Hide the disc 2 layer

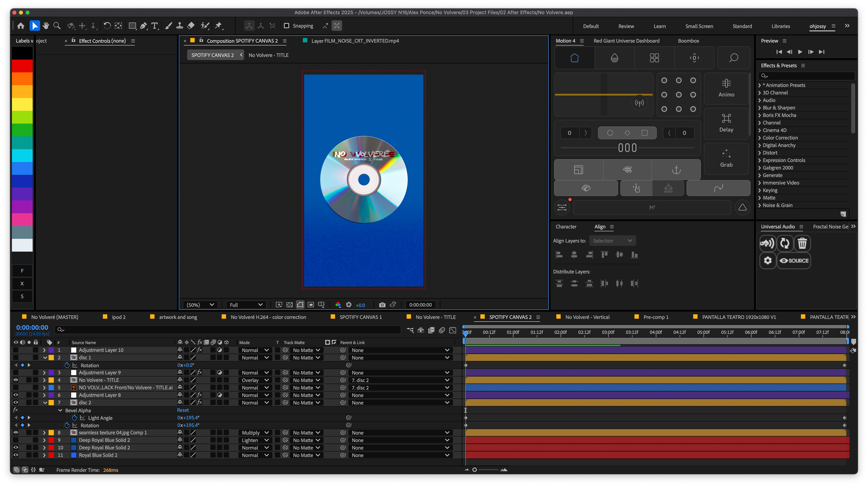(16, 402)
